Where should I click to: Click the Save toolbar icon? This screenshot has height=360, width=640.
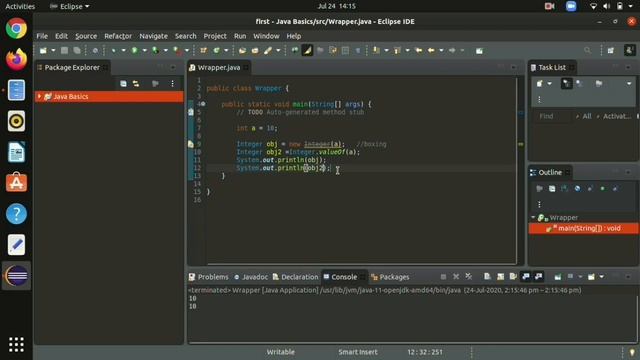[x=64, y=51]
